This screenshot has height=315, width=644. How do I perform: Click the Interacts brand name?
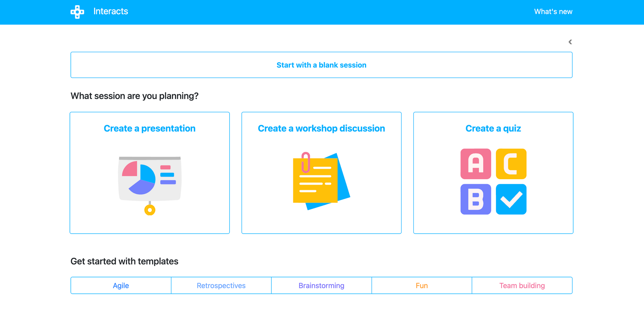tap(110, 12)
